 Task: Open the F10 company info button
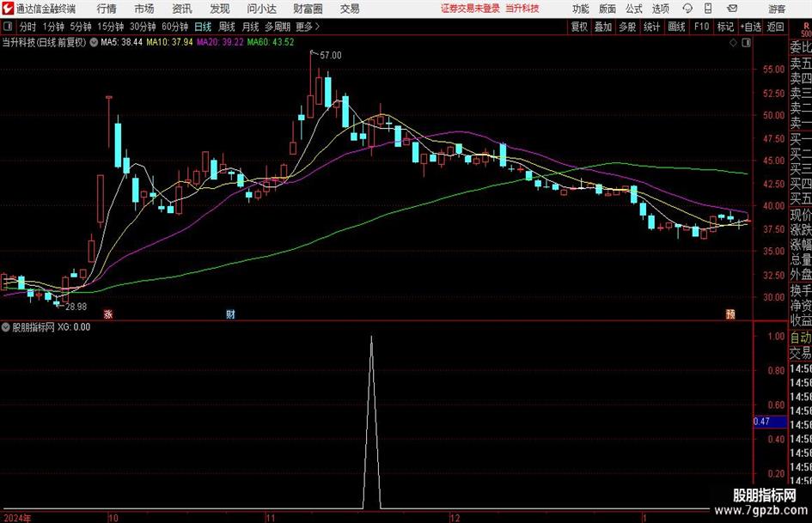click(x=702, y=27)
